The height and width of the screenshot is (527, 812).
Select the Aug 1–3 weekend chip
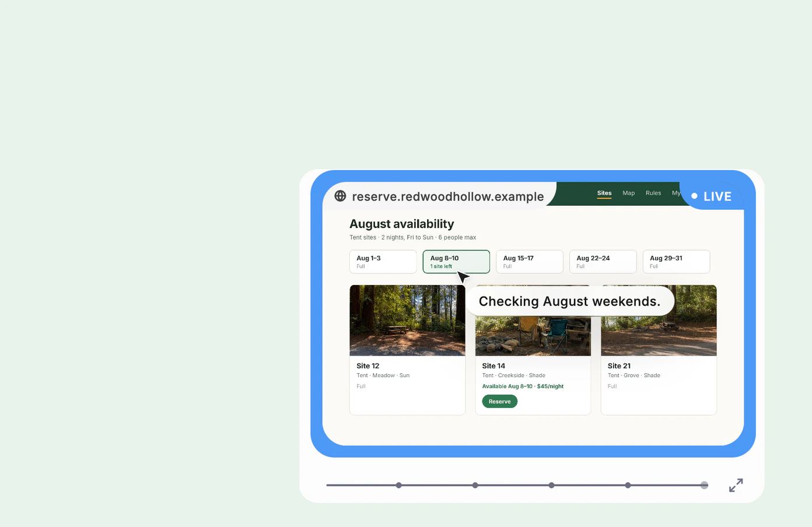coord(383,262)
